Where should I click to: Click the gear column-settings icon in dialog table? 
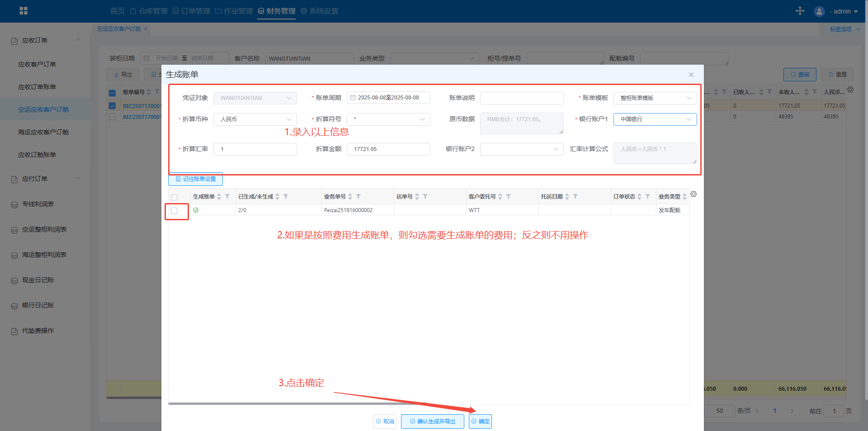[693, 194]
